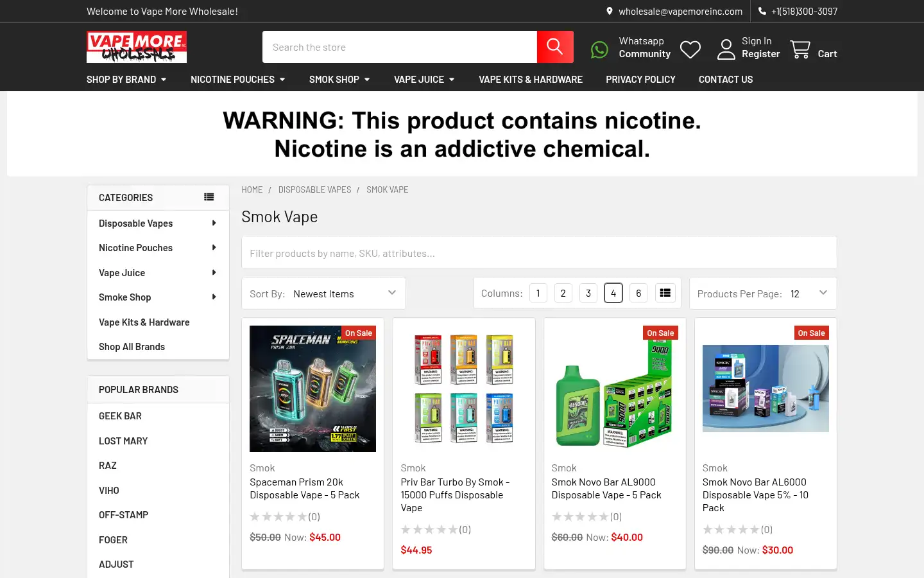The height and width of the screenshot is (578, 924).
Task: Open Lost Mary popular brand
Action: pyautogui.click(x=123, y=441)
